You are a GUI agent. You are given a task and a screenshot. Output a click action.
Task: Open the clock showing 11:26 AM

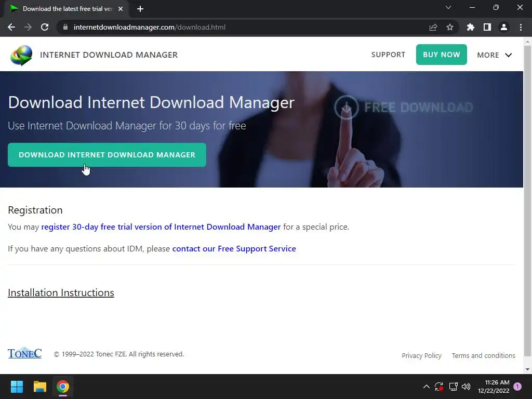pos(494,387)
